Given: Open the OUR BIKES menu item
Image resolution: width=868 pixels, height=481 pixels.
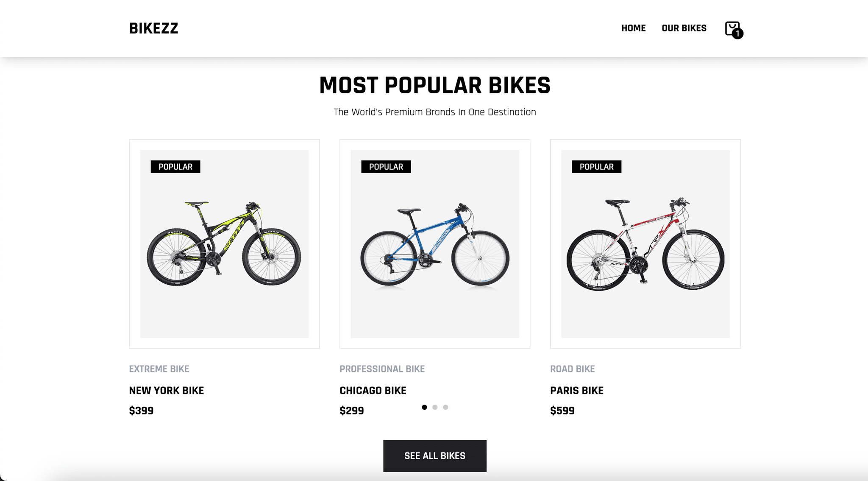Looking at the screenshot, I should [684, 28].
